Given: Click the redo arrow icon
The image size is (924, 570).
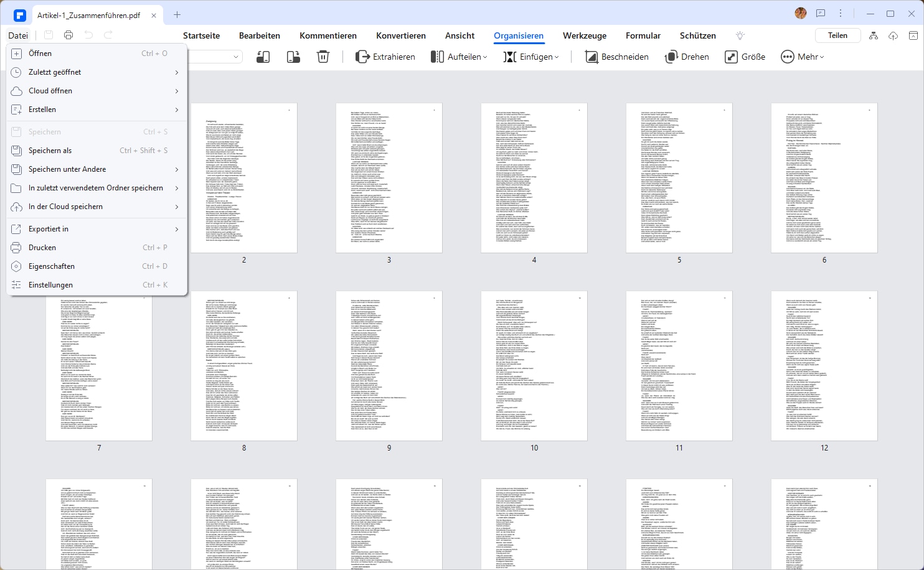Looking at the screenshot, I should point(108,35).
